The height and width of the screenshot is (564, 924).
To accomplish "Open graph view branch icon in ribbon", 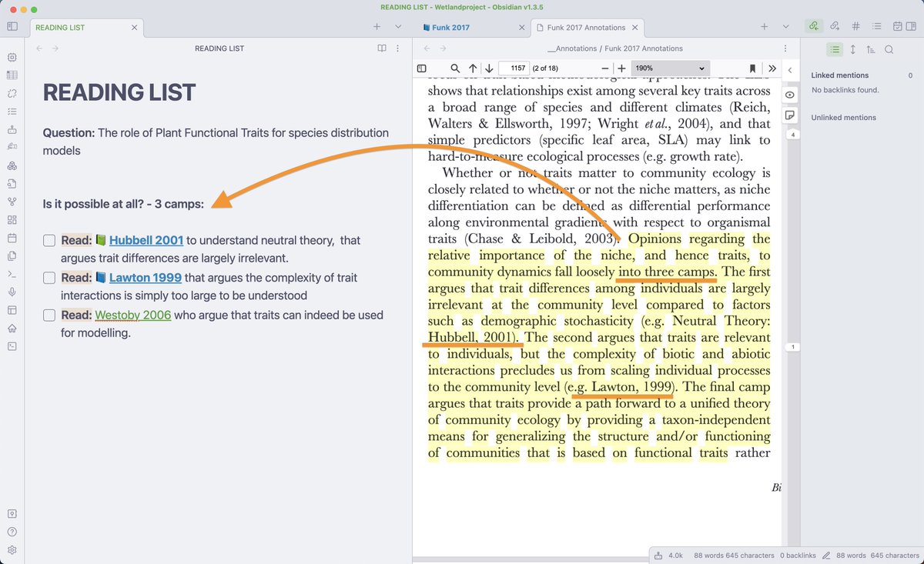I will click(x=12, y=202).
